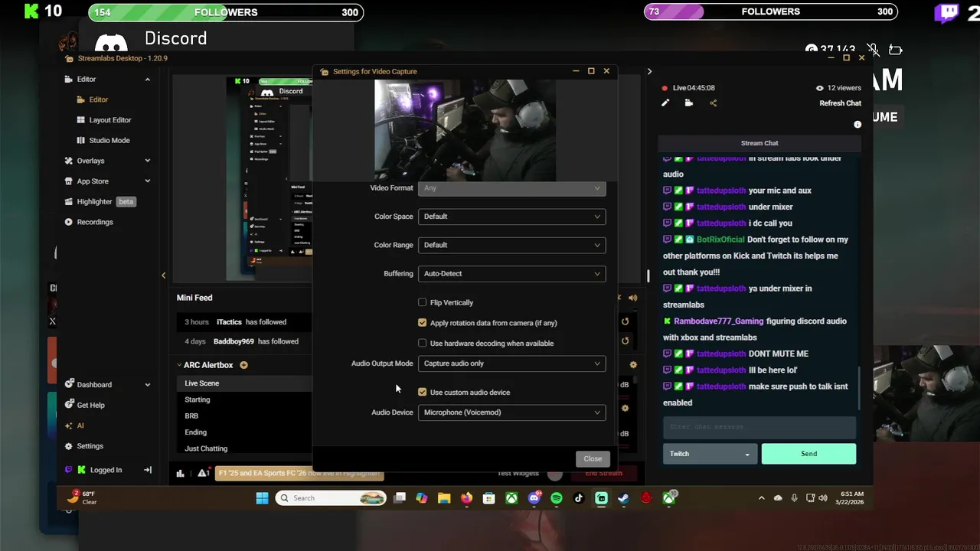Open the Highlighter beta page

click(x=100, y=202)
